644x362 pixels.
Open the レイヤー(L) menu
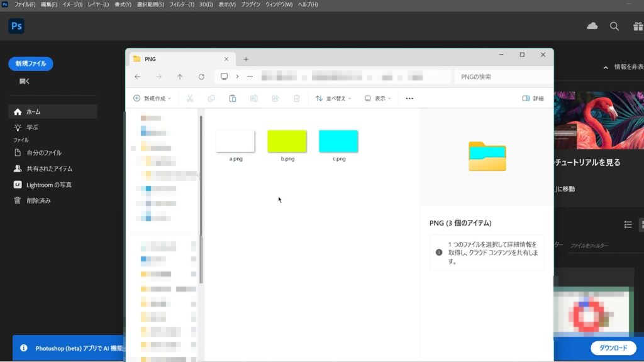pos(98,4)
